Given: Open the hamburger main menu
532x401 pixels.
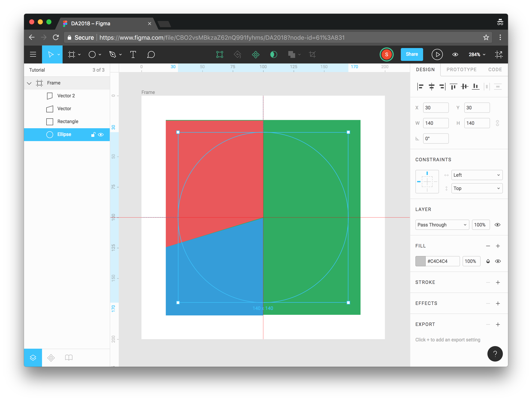Looking at the screenshot, I should coord(33,55).
